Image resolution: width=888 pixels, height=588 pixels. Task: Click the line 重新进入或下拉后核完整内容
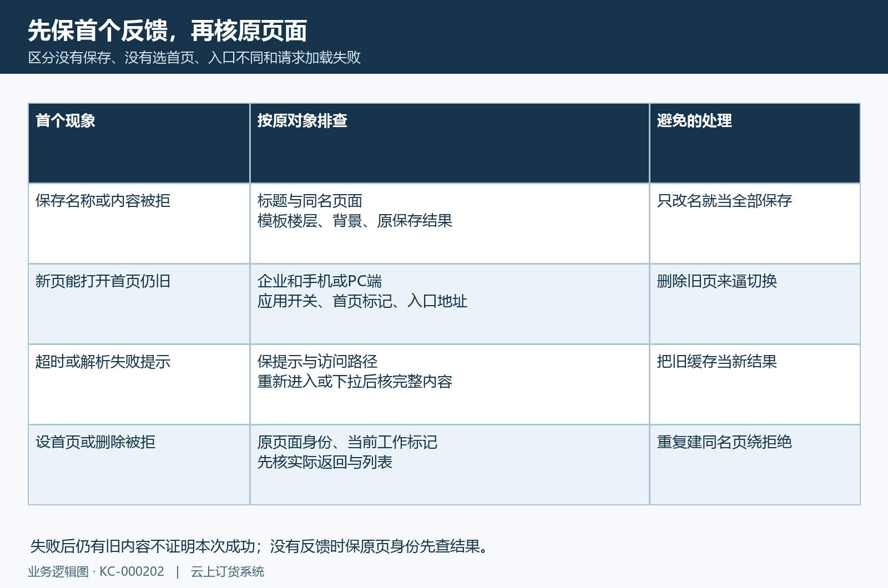coord(355,382)
